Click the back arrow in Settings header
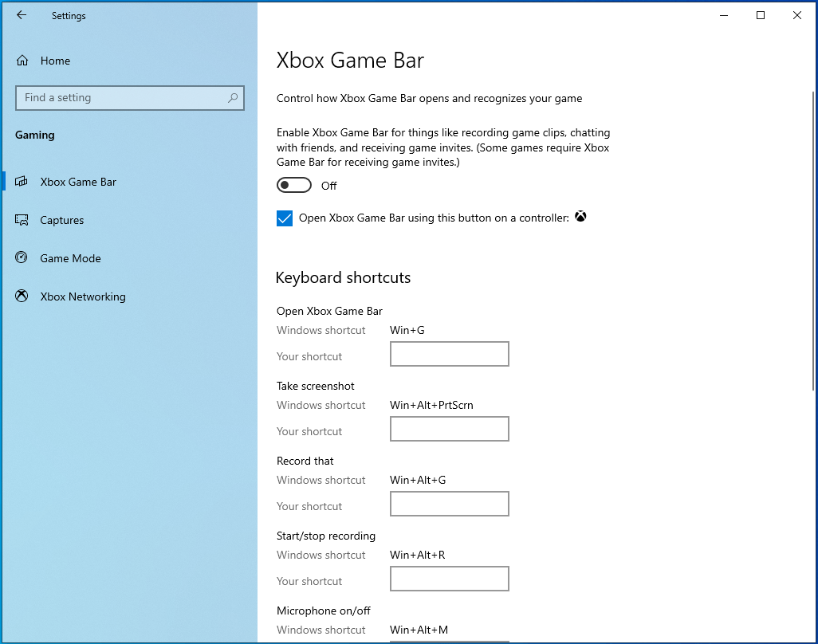 (22, 15)
